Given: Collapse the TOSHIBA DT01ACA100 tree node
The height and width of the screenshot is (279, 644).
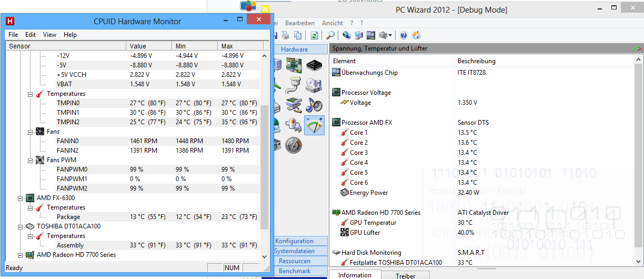Looking at the screenshot, I should coord(21,226).
